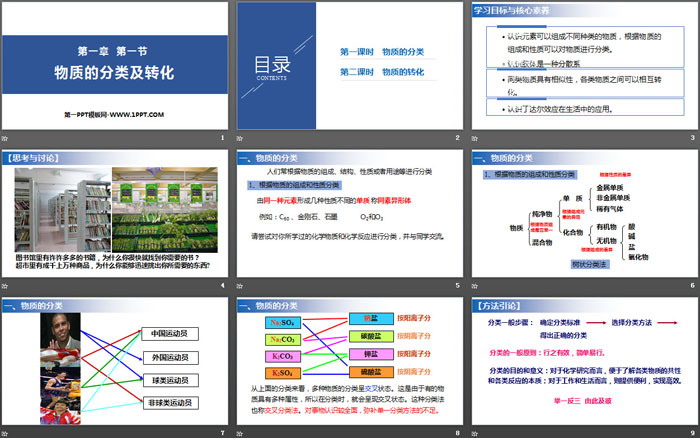Image resolution: width=700 pixels, height=438 pixels.
Task: Click the 第二课时 物质的转化 entry on slide 2
Action: coord(385,74)
